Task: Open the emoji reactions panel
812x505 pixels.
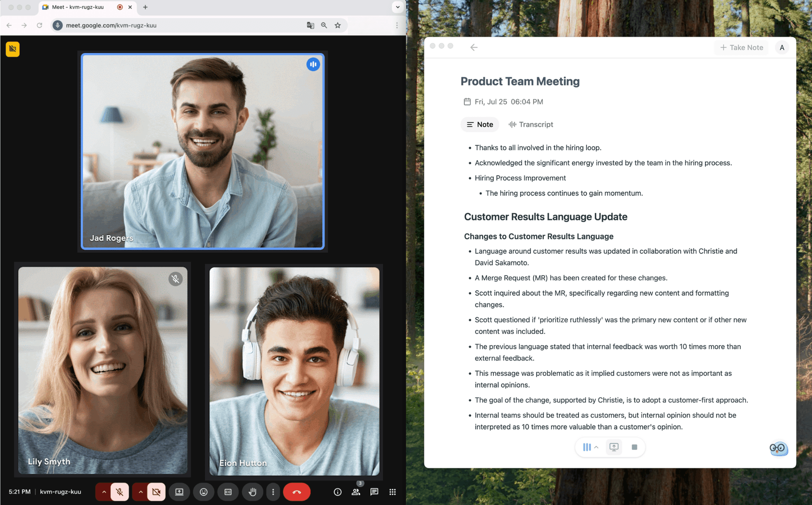Action: (203, 492)
